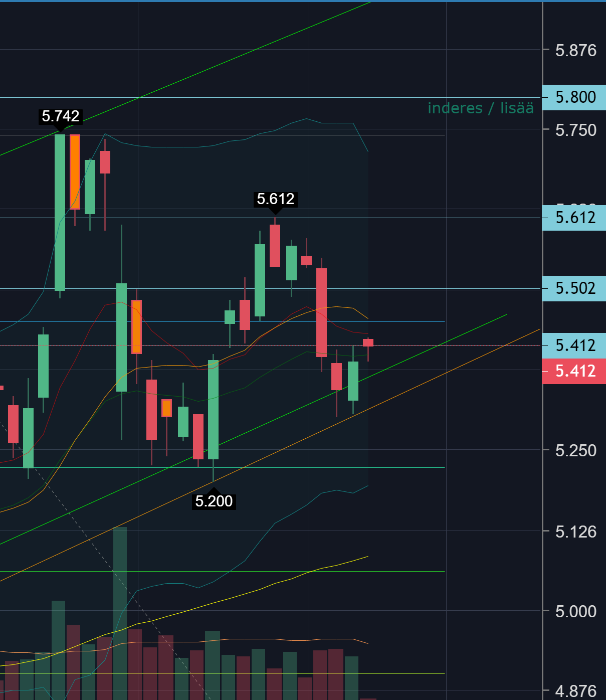Click the 5.876 price scale value

[575, 50]
